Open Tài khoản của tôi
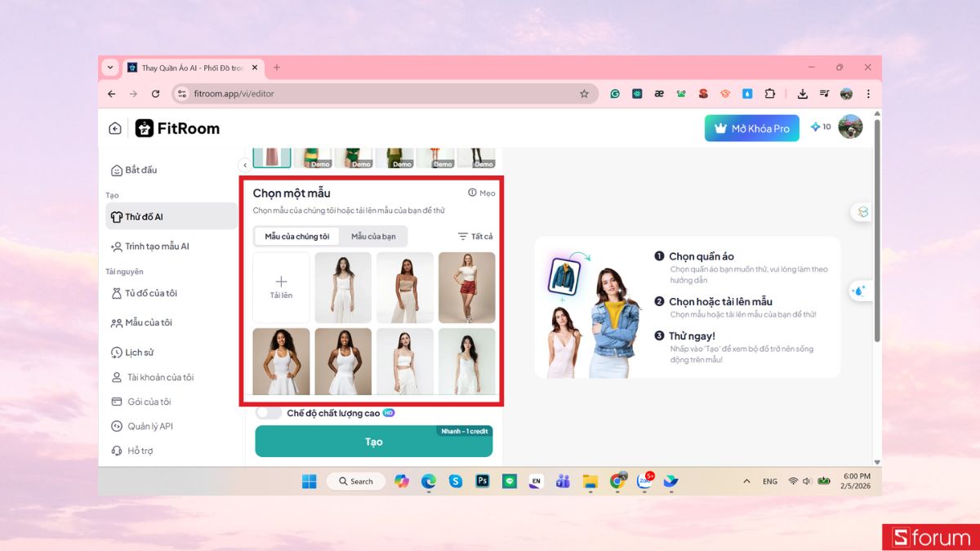980x551 pixels. 153,377
